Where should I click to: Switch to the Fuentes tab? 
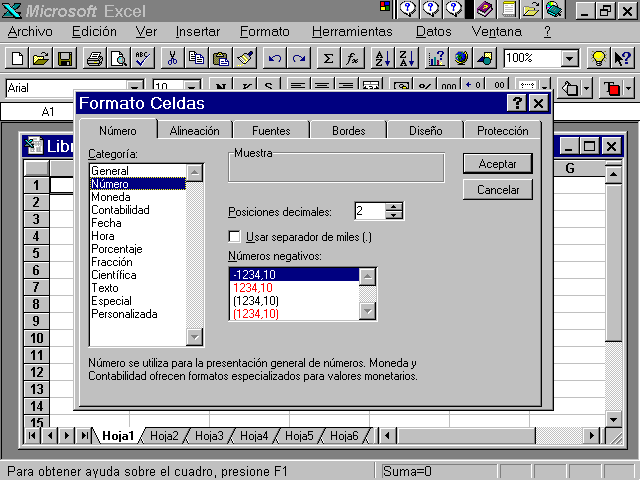point(271,131)
